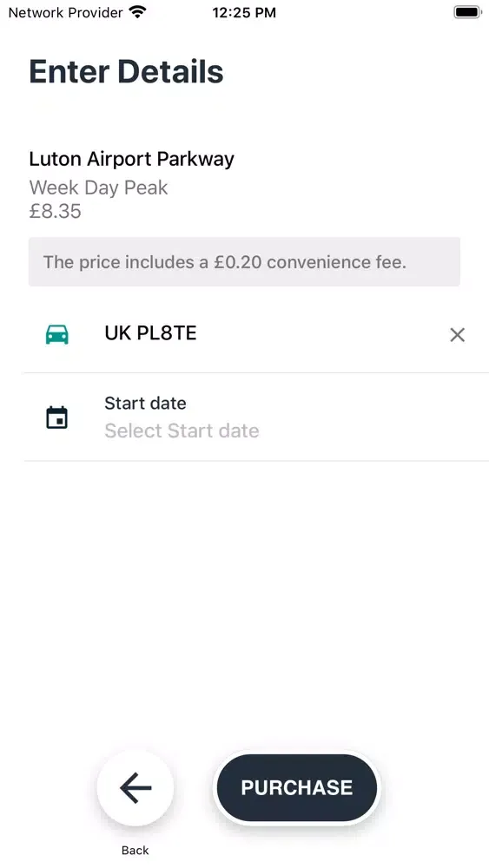Viewport: 489px width, 868px height.
Task: Tap the calendar icon beside Start date
Action: [x=56, y=418]
